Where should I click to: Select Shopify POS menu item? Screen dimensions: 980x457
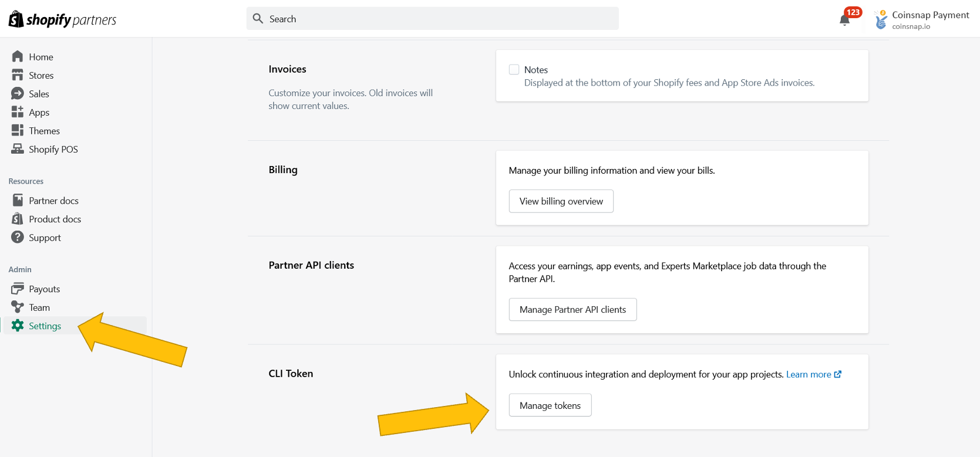coord(53,150)
